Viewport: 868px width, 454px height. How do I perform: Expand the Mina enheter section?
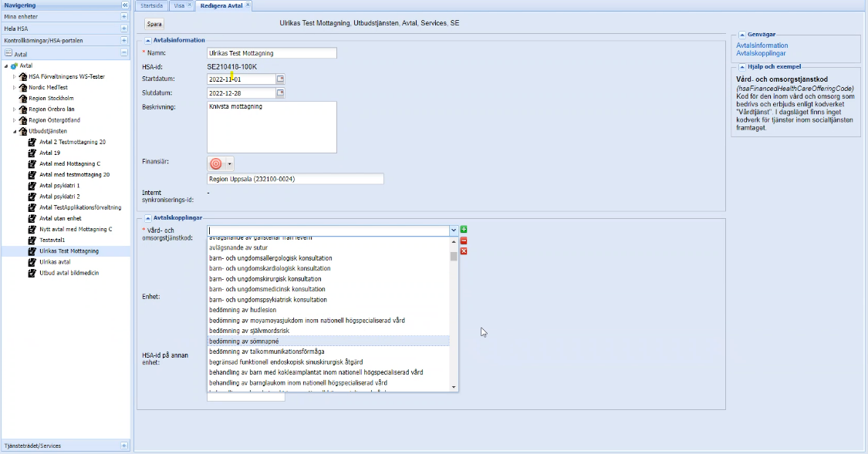pyautogui.click(x=123, y=16)
